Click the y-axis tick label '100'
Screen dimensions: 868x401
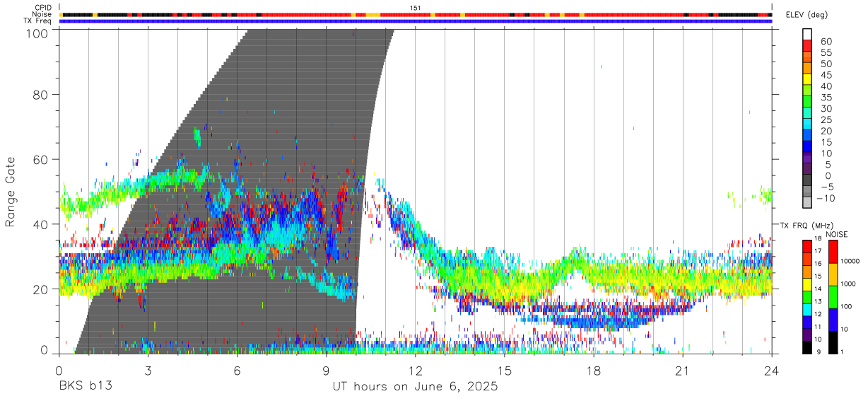pyautogui.click(x=36, y=33)
